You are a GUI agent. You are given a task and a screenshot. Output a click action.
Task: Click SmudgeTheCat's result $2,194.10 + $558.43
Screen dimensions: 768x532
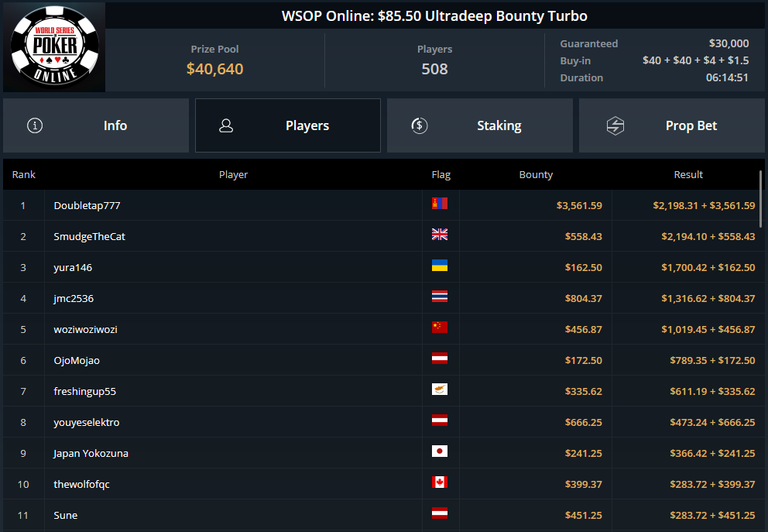pos(708,237)
